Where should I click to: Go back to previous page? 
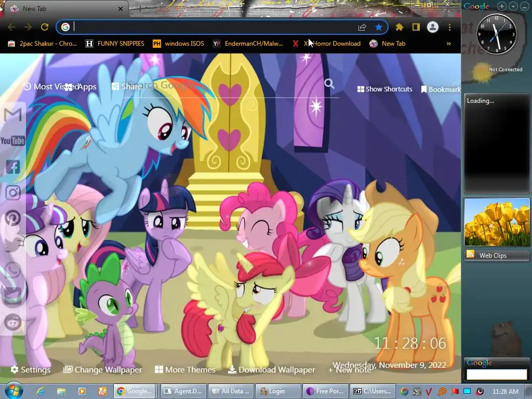pyautogui.click(x=11, y=27)
